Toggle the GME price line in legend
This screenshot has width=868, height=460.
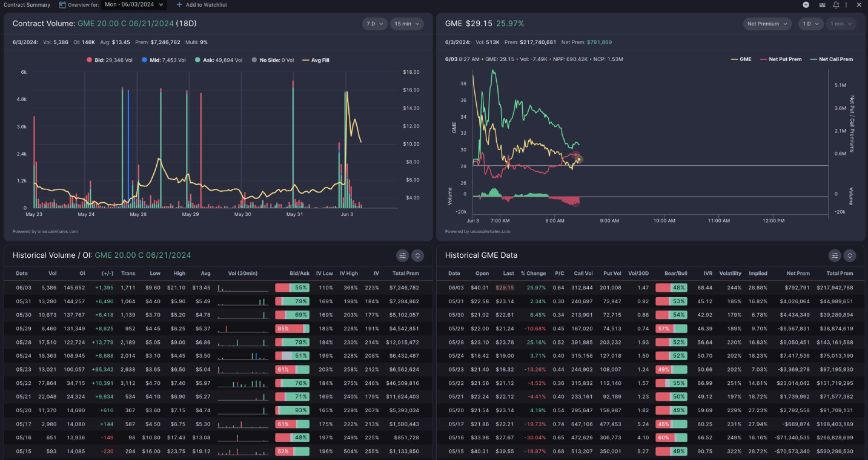pyautogui.click(x=741, y=59)
